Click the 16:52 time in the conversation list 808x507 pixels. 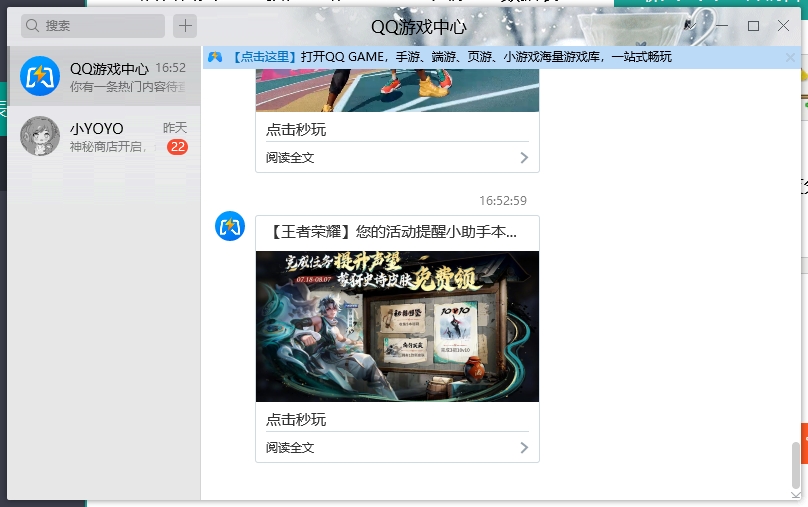coord(171,68)
